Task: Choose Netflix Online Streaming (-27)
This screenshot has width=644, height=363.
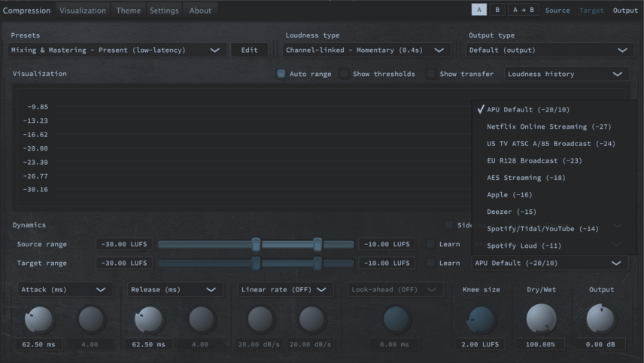Action: (554, 127)
